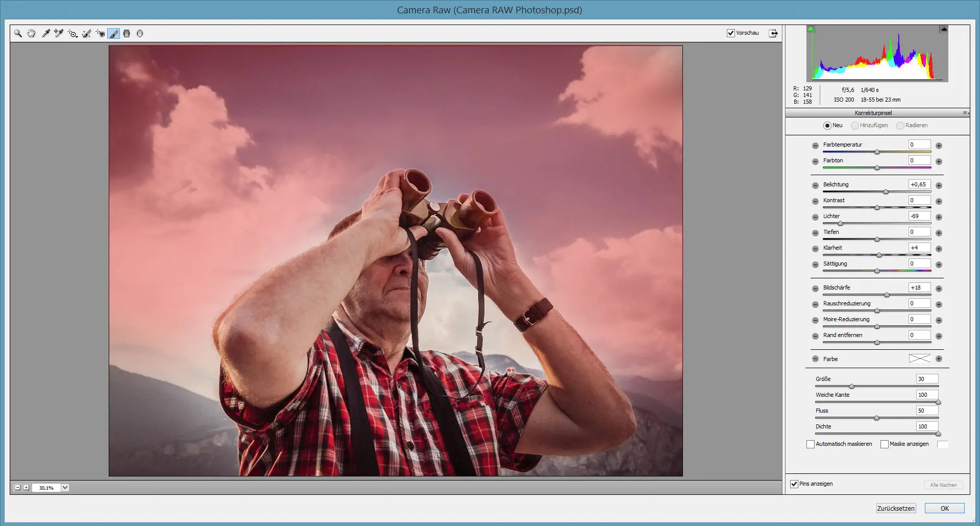Activate the Graduated Filter tool
This screenshot has height=526, width=980.
pos(127,33)
